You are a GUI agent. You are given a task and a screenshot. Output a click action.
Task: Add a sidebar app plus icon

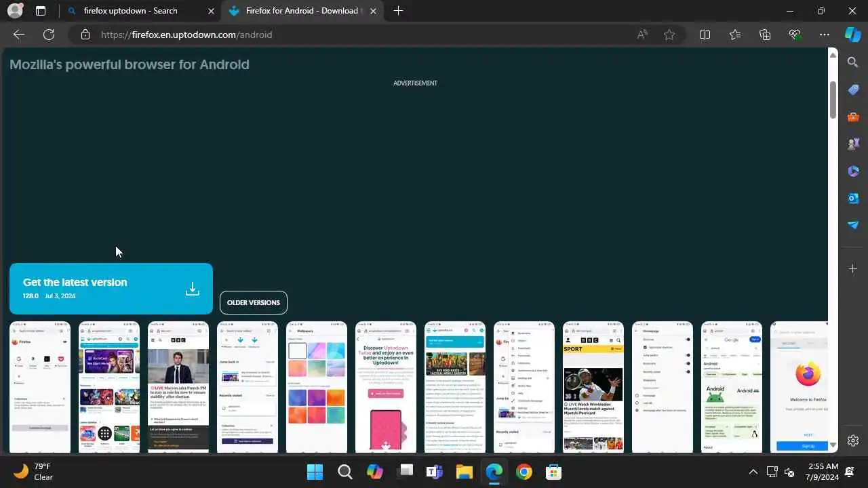coord(853,268)
